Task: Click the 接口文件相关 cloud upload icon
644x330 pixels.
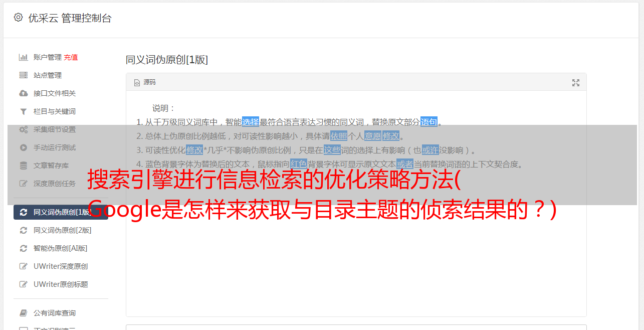Action: tap(23, 93)
